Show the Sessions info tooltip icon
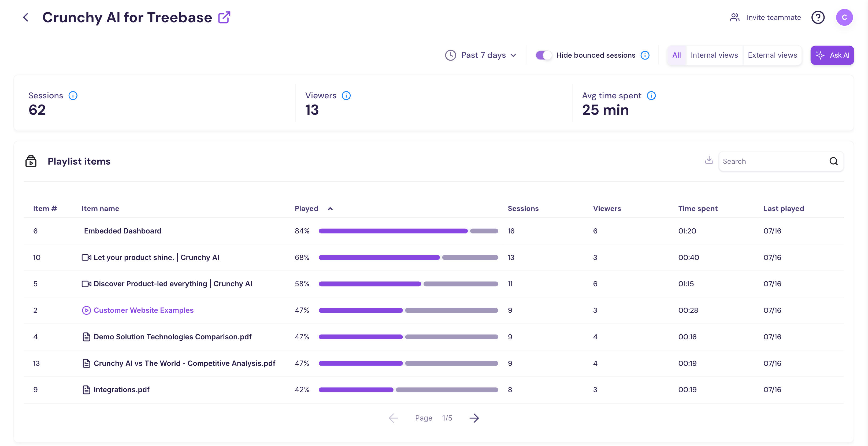Screen dimensions: 868x446 tap(73, 96)
